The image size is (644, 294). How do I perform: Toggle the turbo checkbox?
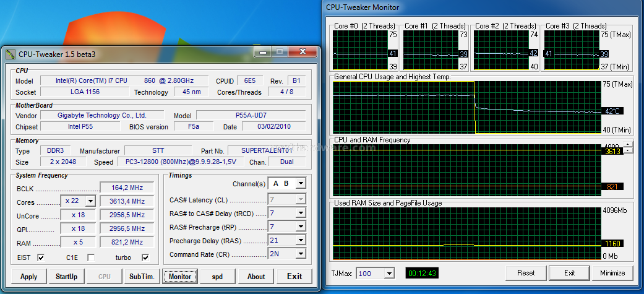pos(145,258)
